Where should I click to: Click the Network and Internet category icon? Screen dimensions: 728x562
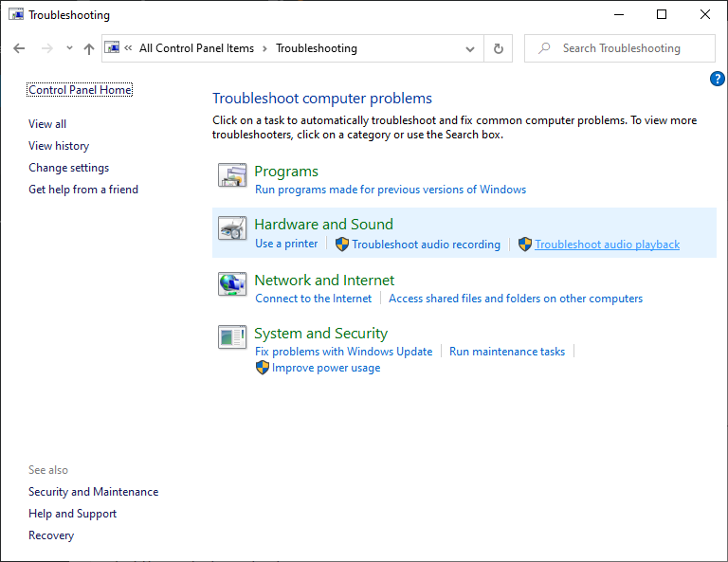(x=232, y=283)
